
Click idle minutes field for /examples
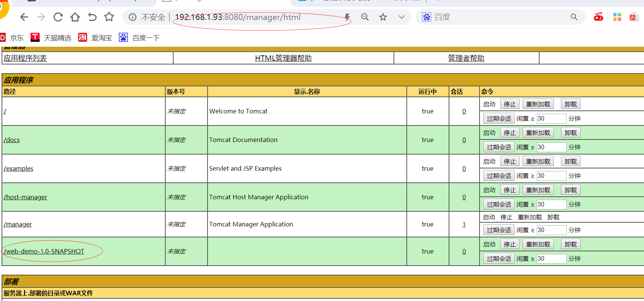[552, 176]
